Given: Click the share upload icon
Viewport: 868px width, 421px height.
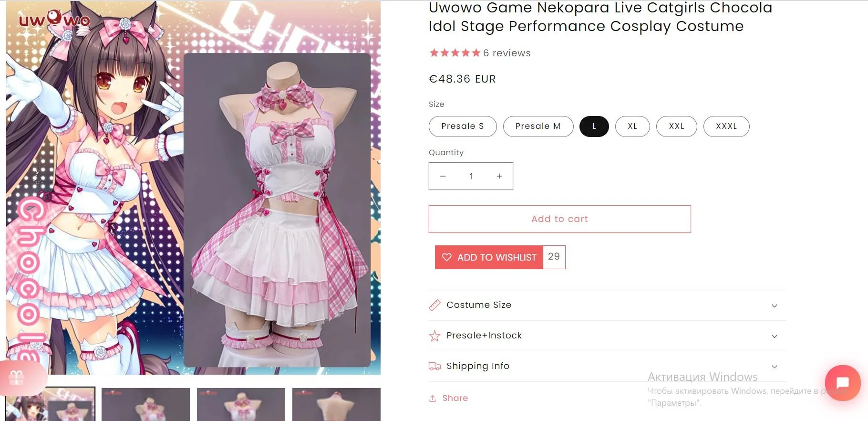Looking at the screenshot, I should pyautogui.click(x=433, y=398).
